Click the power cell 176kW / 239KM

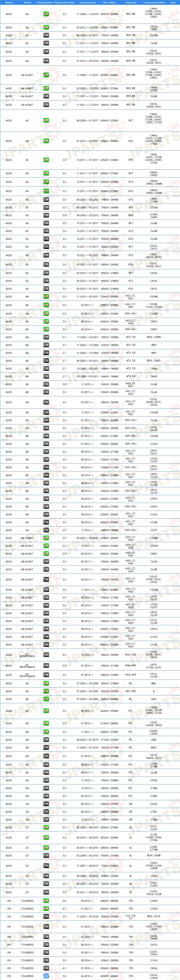click(109, 781)
